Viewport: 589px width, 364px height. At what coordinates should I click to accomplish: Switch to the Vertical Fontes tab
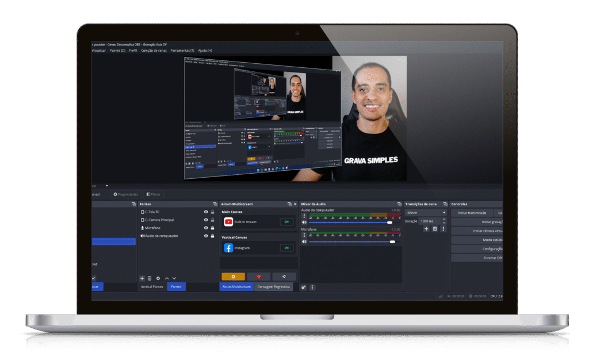coord(152,286)
